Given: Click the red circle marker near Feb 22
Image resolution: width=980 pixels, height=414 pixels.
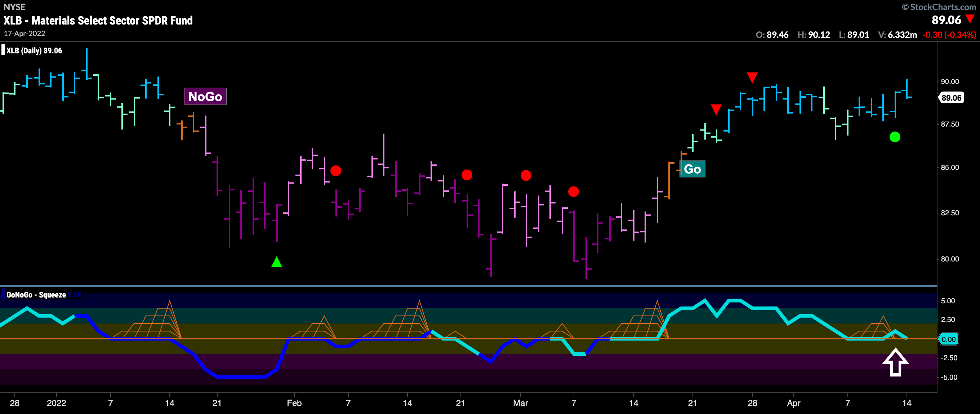Looking at the screenshot, I should click(x=467, y=175).
